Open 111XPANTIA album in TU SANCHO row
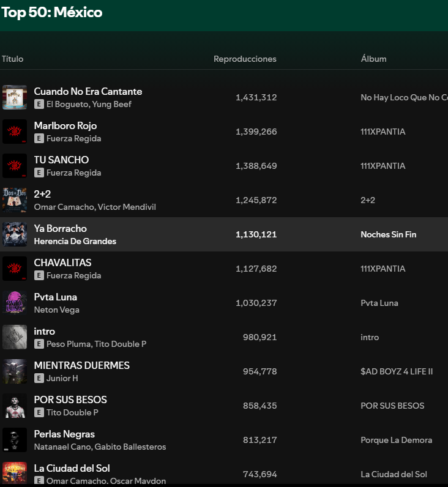This screenshot has width=448, height=487. pos(383,166)
